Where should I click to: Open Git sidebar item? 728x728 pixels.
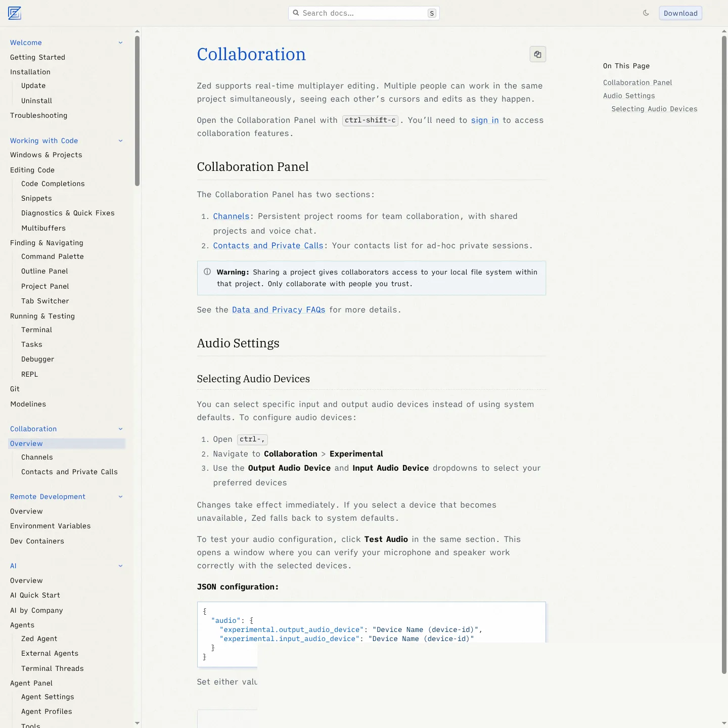point(15,389)
